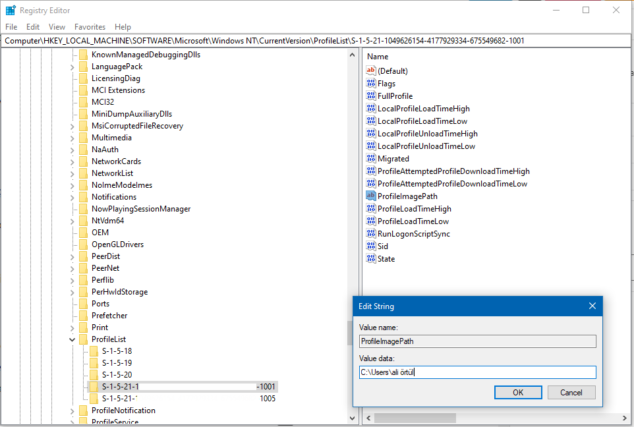Image resolution: width=634 pixels, height=427 pixels.
Task: Click the (Default) string value icon
Action: [371, 71]
